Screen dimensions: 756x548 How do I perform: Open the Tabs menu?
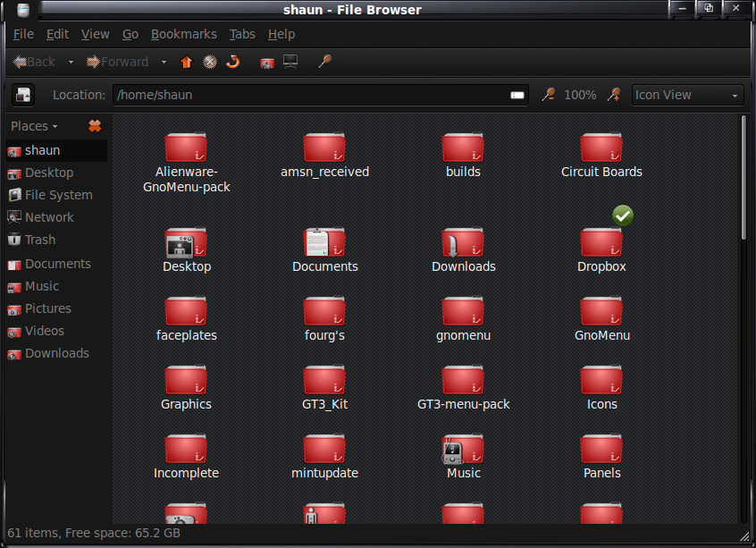point(242,34)
